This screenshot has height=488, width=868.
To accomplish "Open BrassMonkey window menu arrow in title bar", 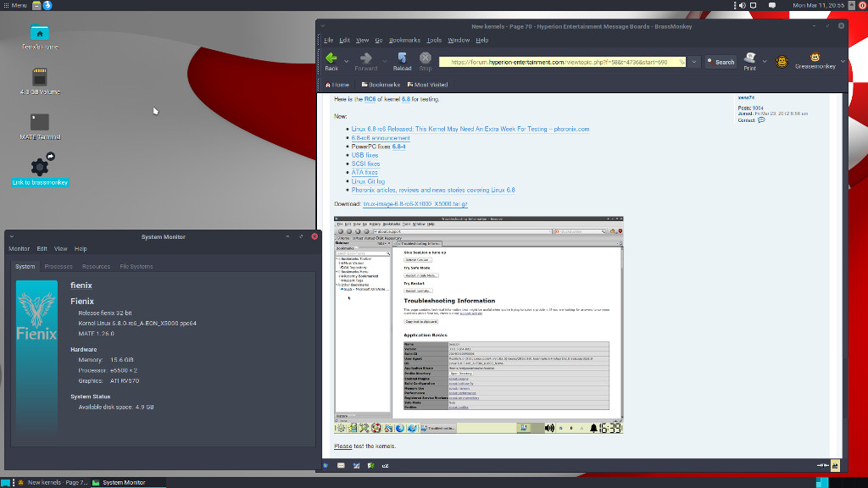I will click(x=323, y=26).
